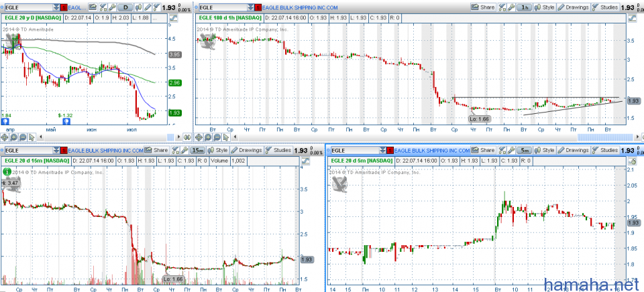This screenshot has height=292, width=644.
Task: Click zoom in magnifier under 1h chart
Action: click(x=207, y=137)
